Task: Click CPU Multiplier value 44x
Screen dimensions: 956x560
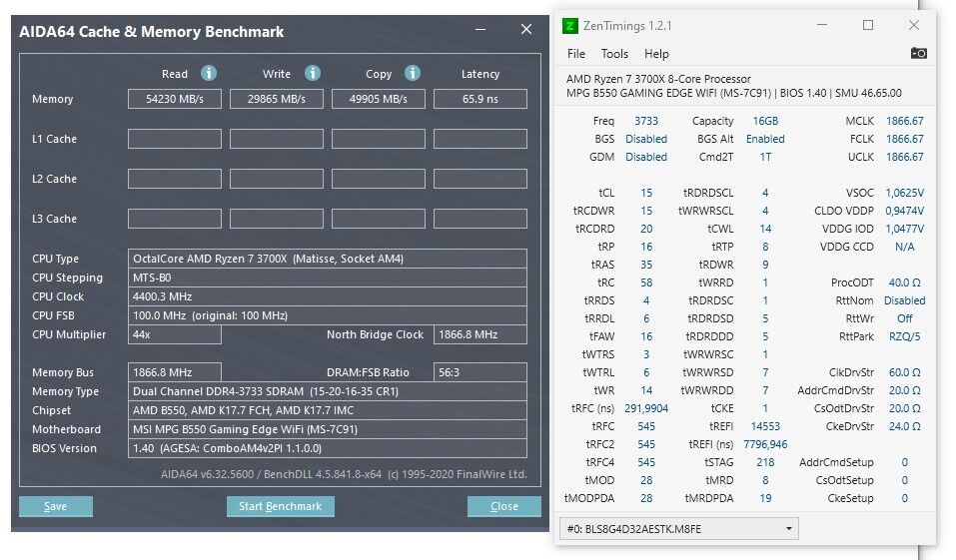Action: click(175, 334)
